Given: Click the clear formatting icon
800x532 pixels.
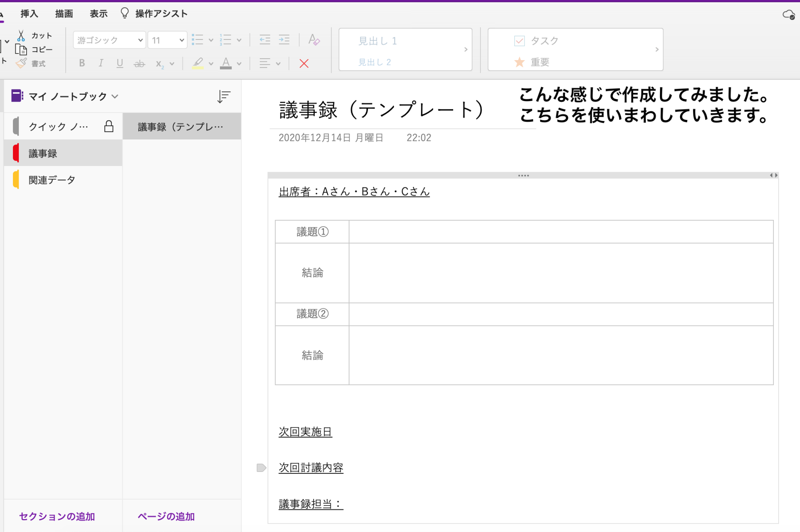Looking at the screenshot, I should point(314,39).
